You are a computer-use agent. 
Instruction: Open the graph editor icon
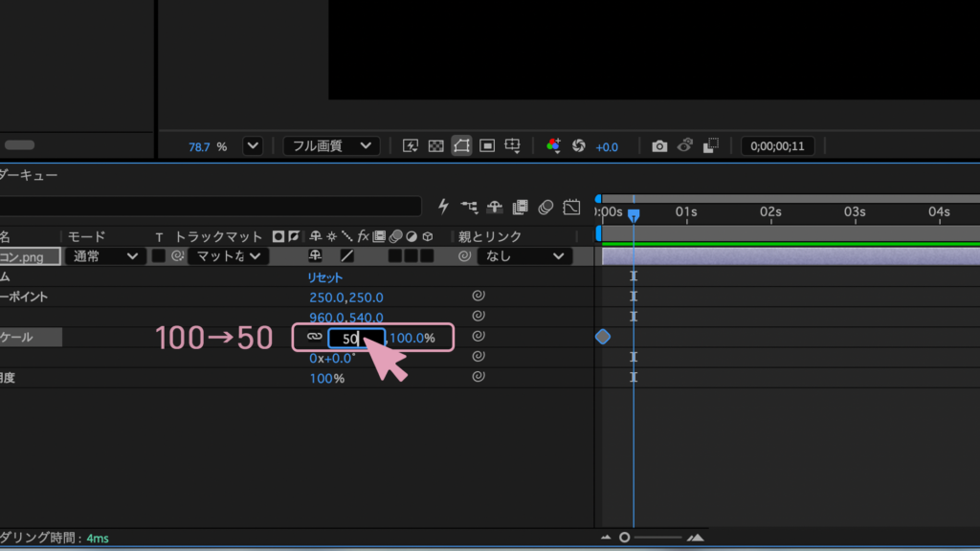click(x=571, y=207)
